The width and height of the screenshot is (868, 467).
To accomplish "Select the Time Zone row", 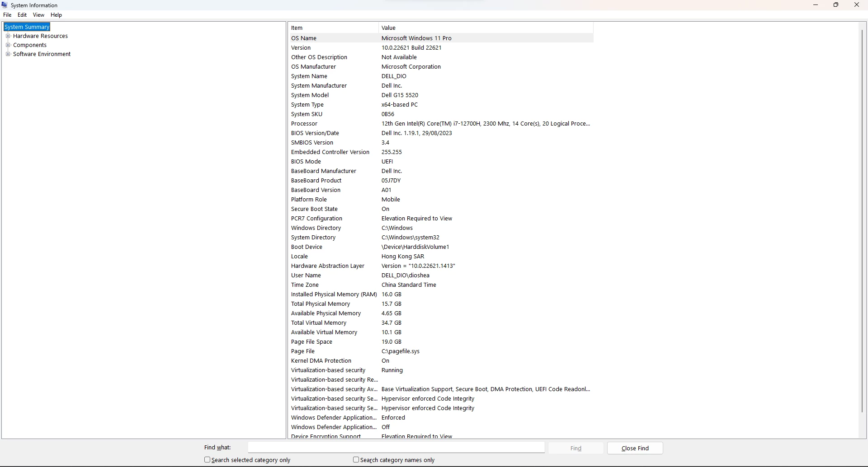I will [441, 285].
